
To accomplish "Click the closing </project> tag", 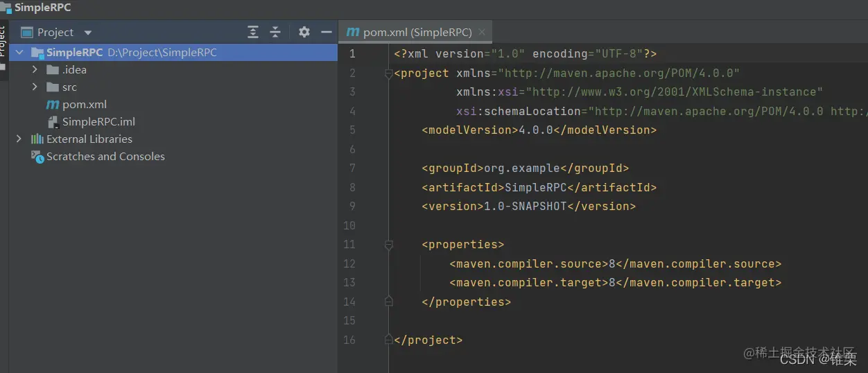I will (x=428, y=340).
